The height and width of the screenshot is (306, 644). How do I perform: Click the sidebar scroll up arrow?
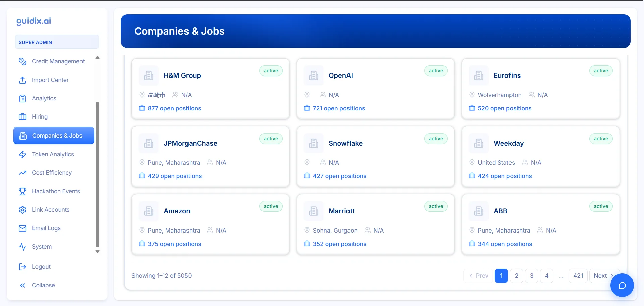coord(98,57)
